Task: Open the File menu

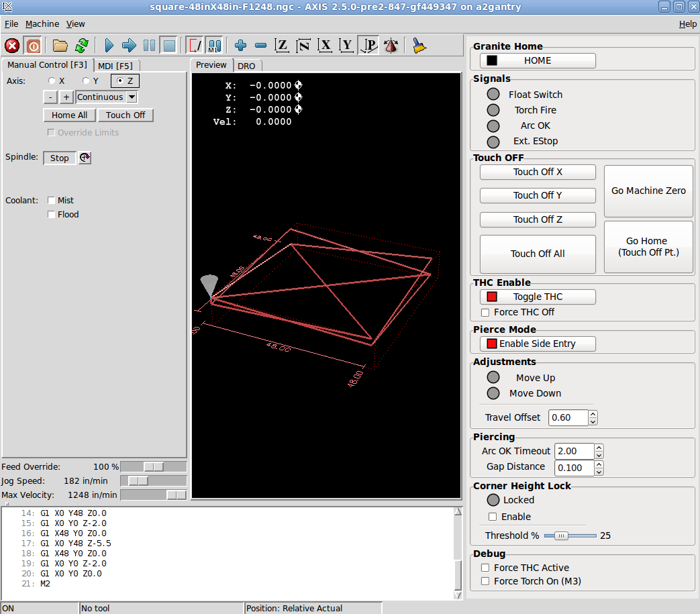Action: pos(11,24)
